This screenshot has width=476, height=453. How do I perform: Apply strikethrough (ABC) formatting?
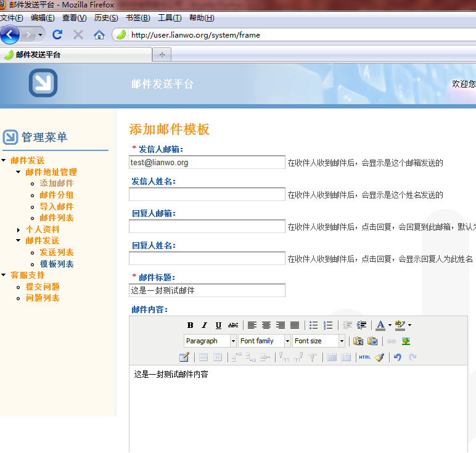(233, 325)
